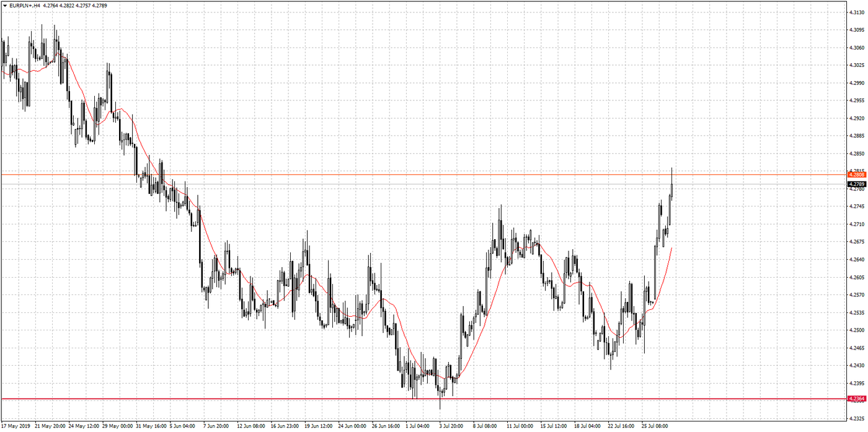
Task: Click the 22 Jul 16:00 time label
Action: click(621, 426)
